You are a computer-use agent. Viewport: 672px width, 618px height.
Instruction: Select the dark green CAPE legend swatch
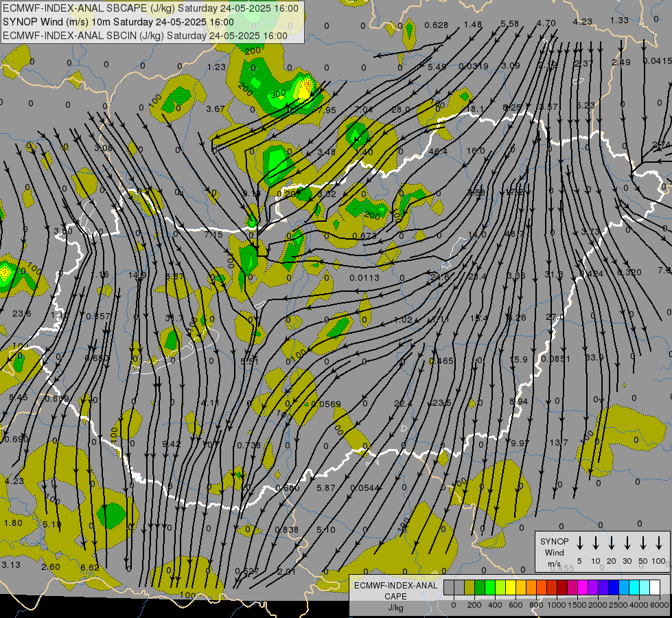[480, 588]
